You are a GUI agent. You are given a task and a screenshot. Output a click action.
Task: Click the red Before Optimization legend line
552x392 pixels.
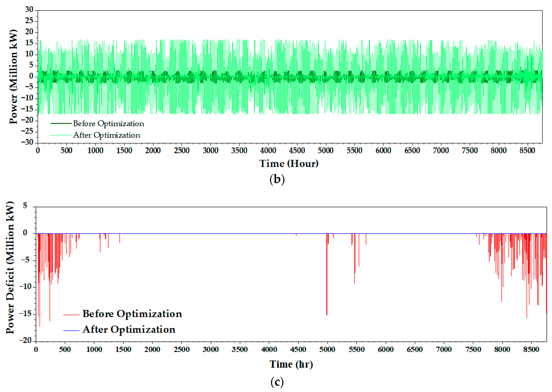click(71, 315)
